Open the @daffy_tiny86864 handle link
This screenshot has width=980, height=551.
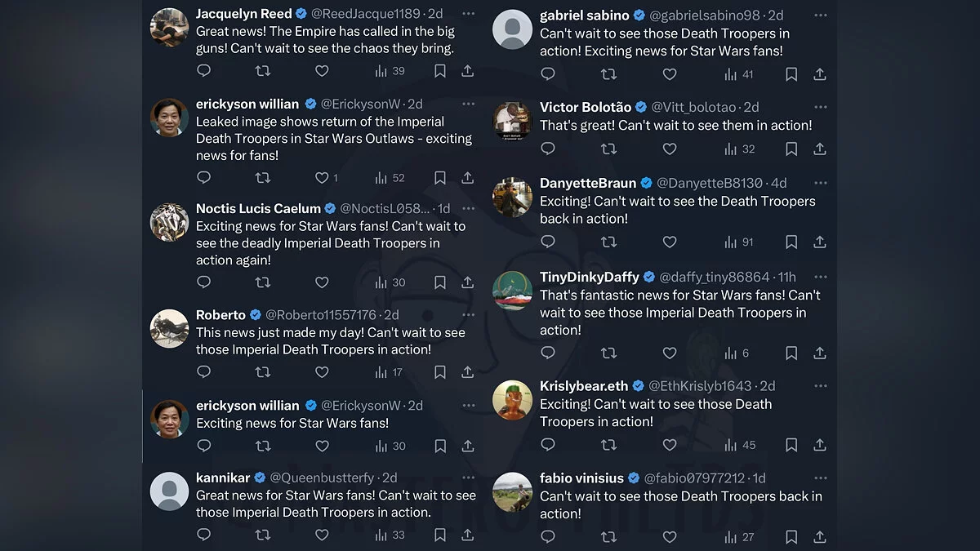pos(714,277)
